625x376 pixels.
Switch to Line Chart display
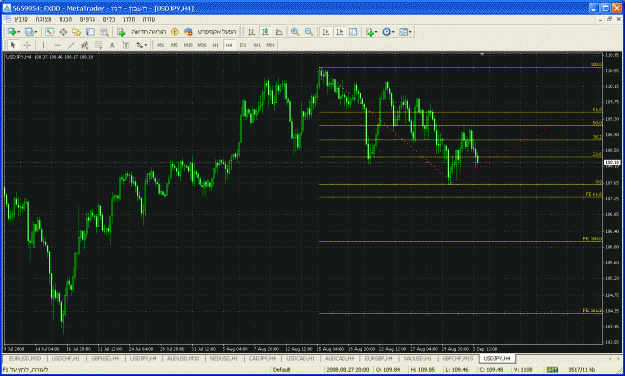279,32
